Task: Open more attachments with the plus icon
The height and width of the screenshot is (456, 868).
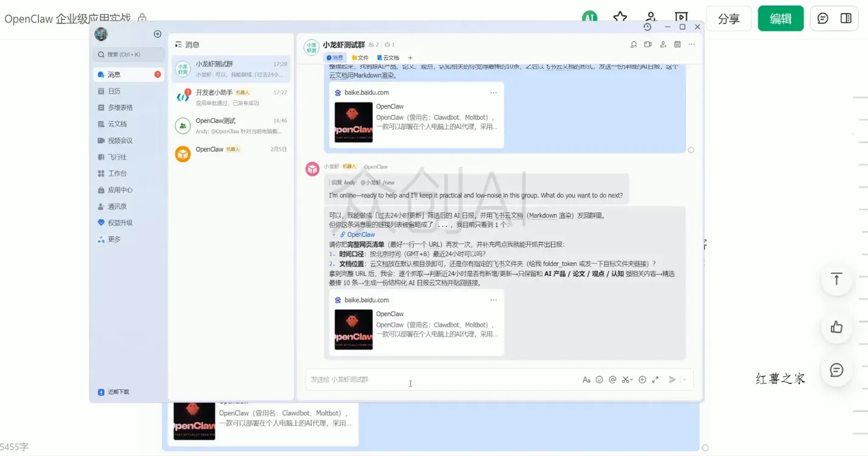Action: pos(642,379)
